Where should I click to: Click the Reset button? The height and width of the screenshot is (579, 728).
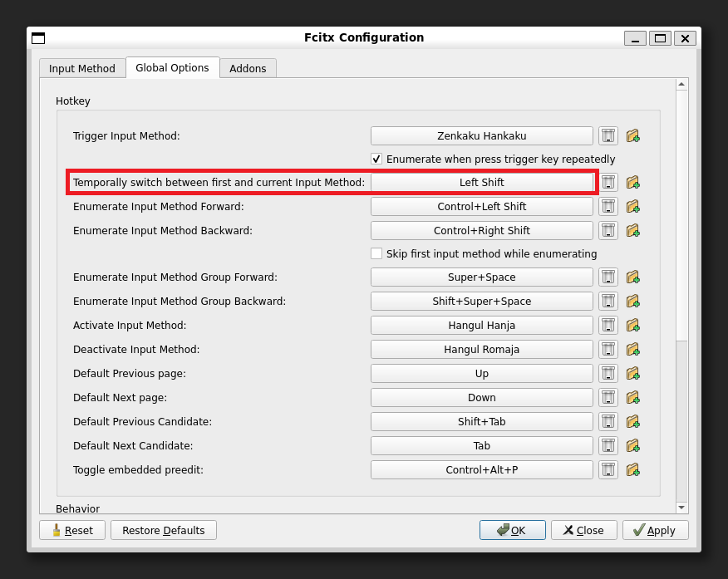tap(72, 530)
